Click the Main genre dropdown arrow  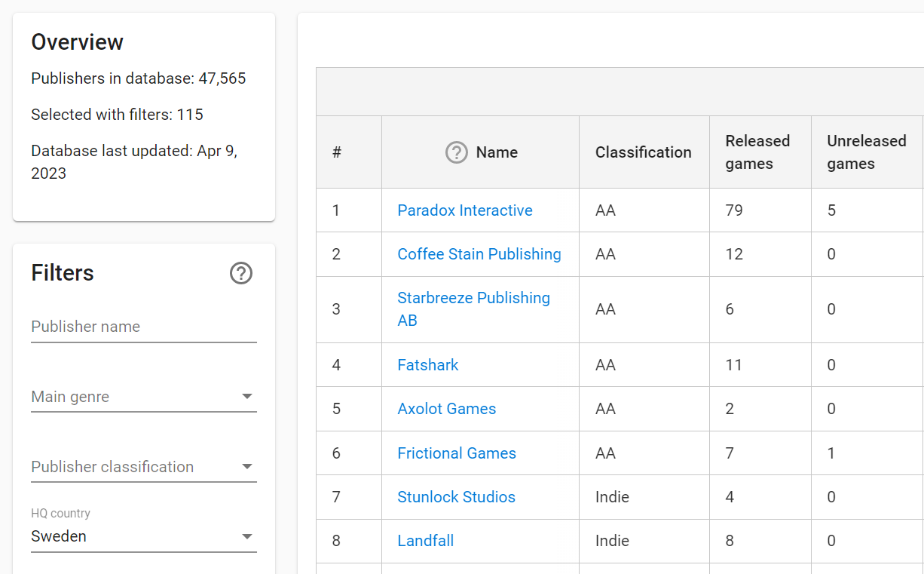(x=247, y=395)
